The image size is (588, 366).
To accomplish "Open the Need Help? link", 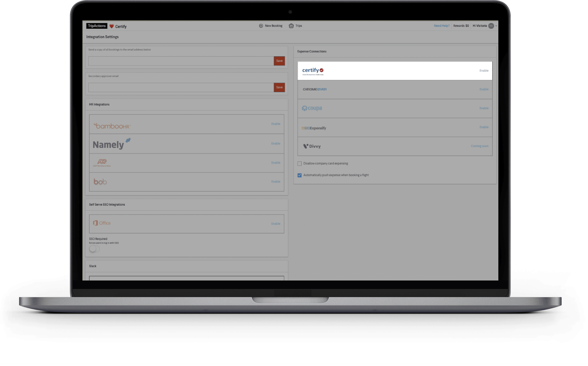I will pos(442,26).
